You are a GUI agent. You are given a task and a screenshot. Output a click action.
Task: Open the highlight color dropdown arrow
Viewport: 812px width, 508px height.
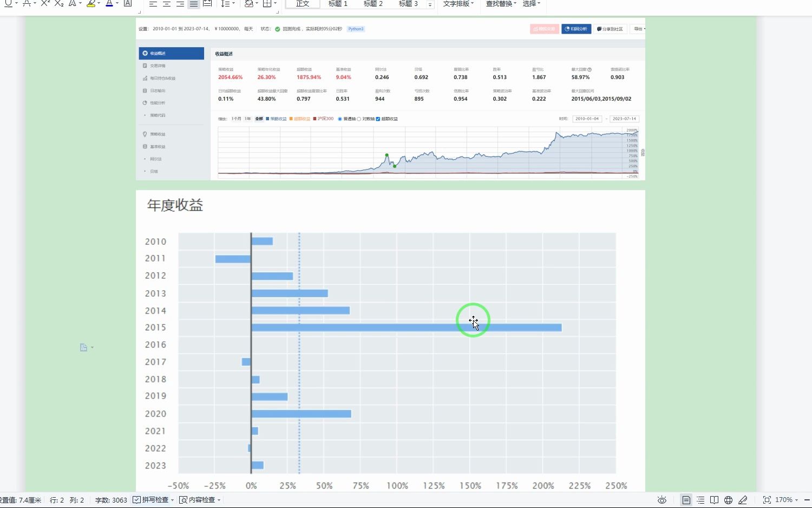[99, 3]
